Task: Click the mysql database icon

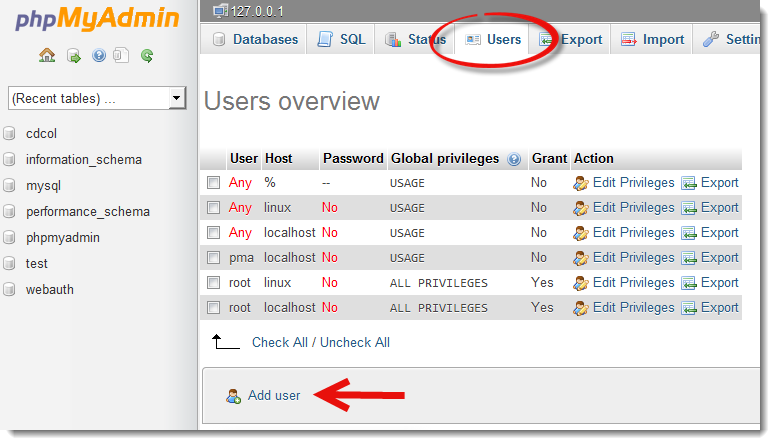Action: [9, 185]
